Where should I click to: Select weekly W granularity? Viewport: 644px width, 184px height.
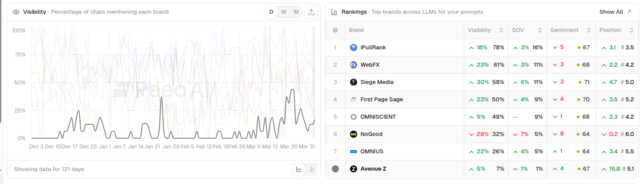coord(284,12)
